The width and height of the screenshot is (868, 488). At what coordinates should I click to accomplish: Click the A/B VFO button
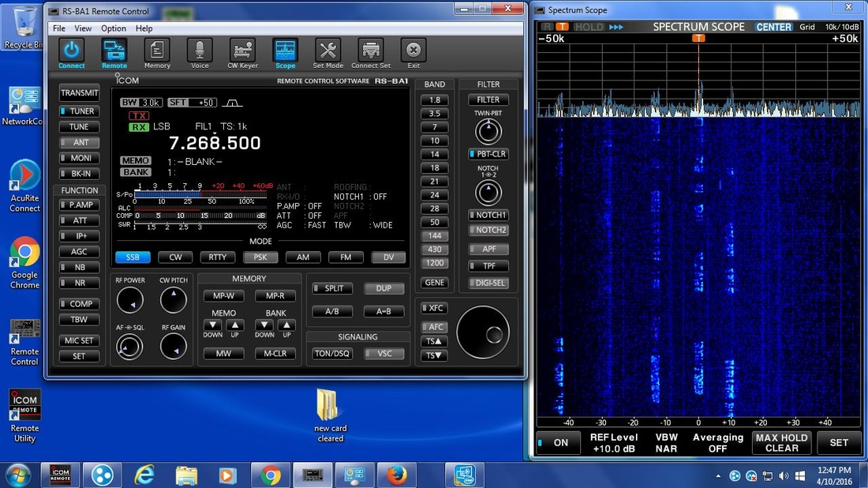(331, 311)
